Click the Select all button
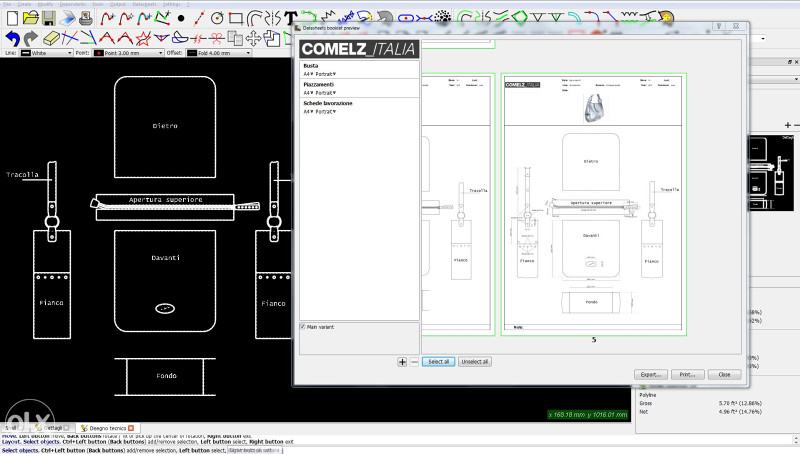Viewport: 800px width, 454px height. click(x=439, y=361)
